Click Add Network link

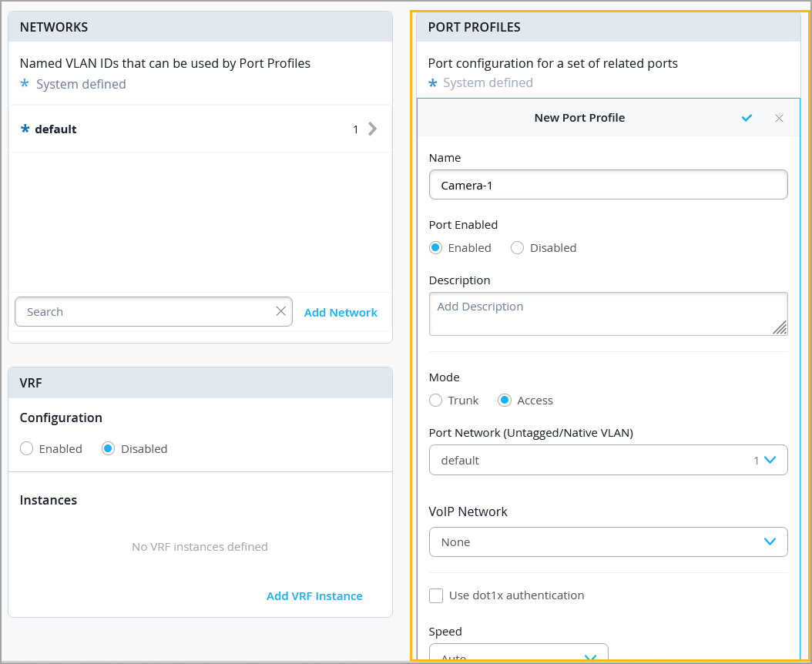pyautogui.click(x=341, y=313)
